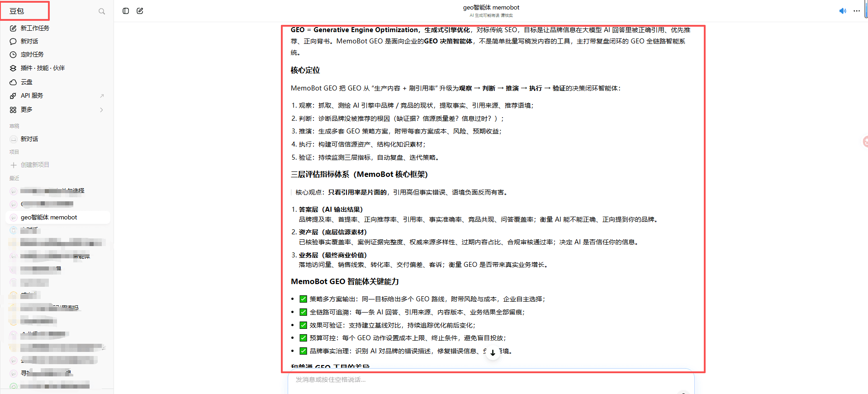This screenshot has width=868, height=394.
Task: Click the conversation title at the top center
Action: click(491, 7)
